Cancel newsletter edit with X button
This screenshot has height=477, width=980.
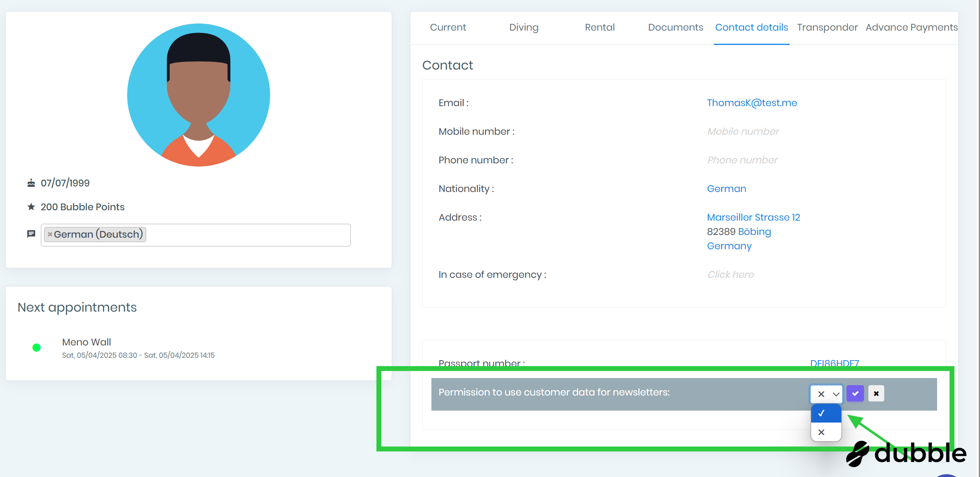click(876, 394)
